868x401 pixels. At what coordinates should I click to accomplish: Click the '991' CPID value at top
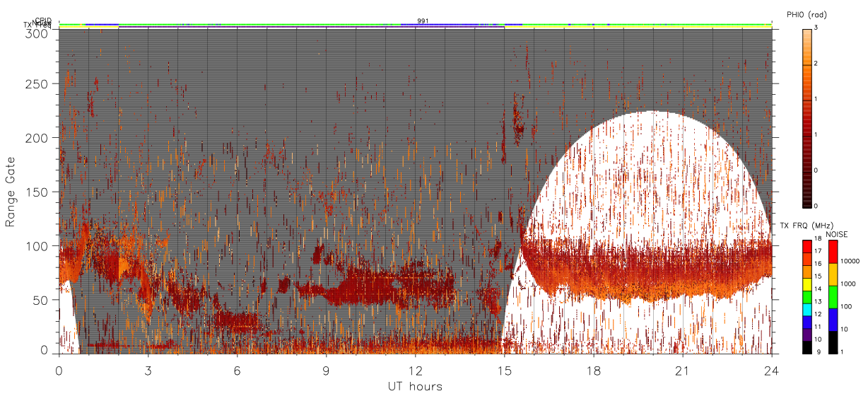(423, 21)
